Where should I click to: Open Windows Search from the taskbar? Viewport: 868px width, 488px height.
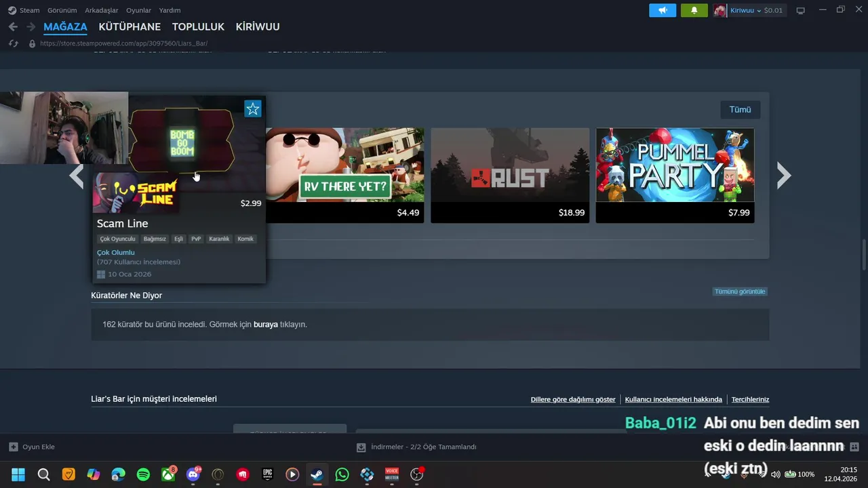point(43,474)
